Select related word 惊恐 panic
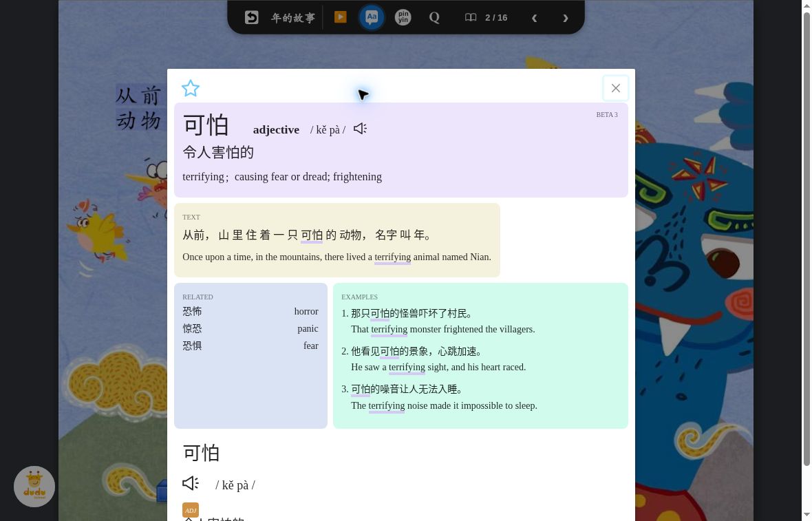Viewport: 812px width, 521px height. point(250,328)
